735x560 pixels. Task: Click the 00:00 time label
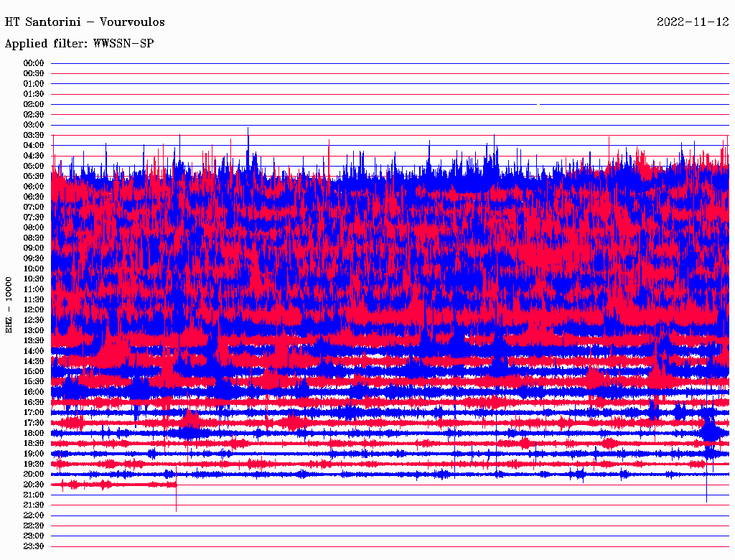click(x=34, y=63)
